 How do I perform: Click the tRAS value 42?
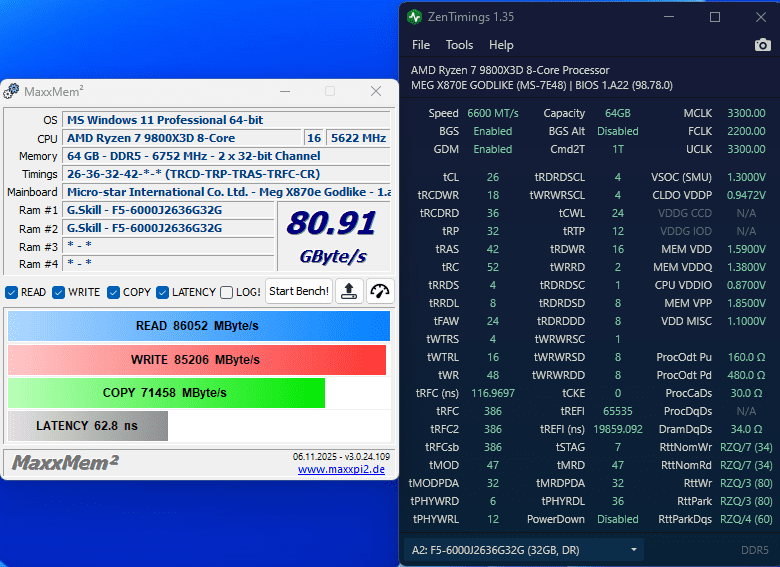coord(492,249)
